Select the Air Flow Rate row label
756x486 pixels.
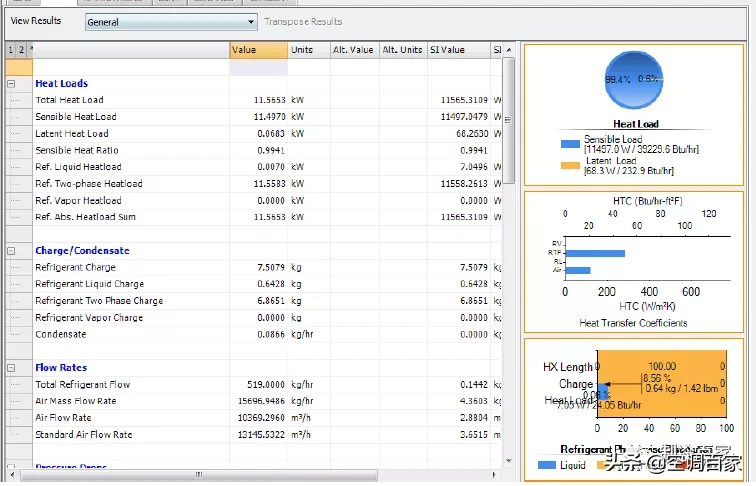point(63,418)
